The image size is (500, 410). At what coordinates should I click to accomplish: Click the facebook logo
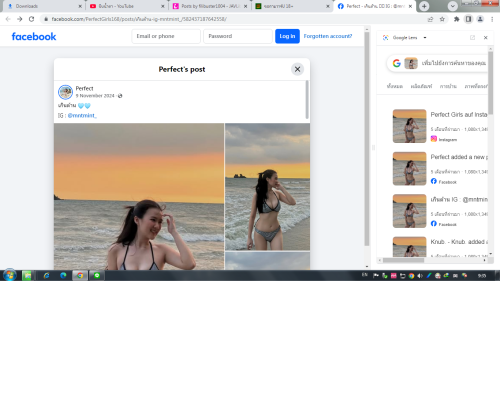tap(34, 36)
